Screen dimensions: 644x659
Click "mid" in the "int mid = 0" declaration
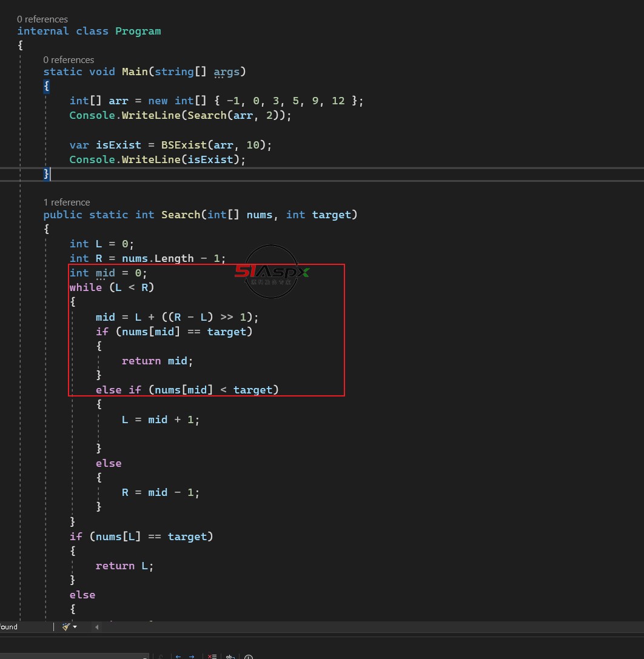[x=105, y=273]
